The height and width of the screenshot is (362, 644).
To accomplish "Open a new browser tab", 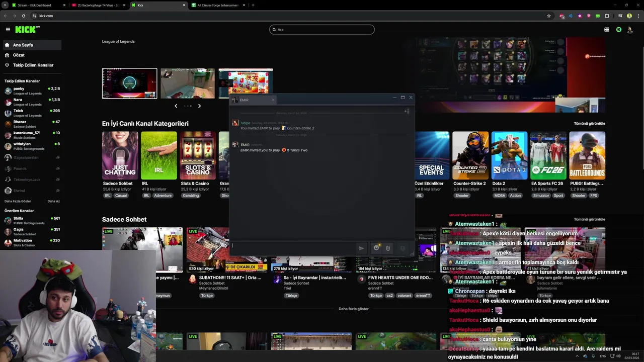I will click(253, 5).
